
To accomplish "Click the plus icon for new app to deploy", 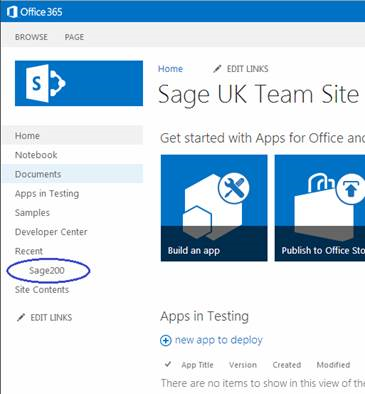I will [166, 340].
